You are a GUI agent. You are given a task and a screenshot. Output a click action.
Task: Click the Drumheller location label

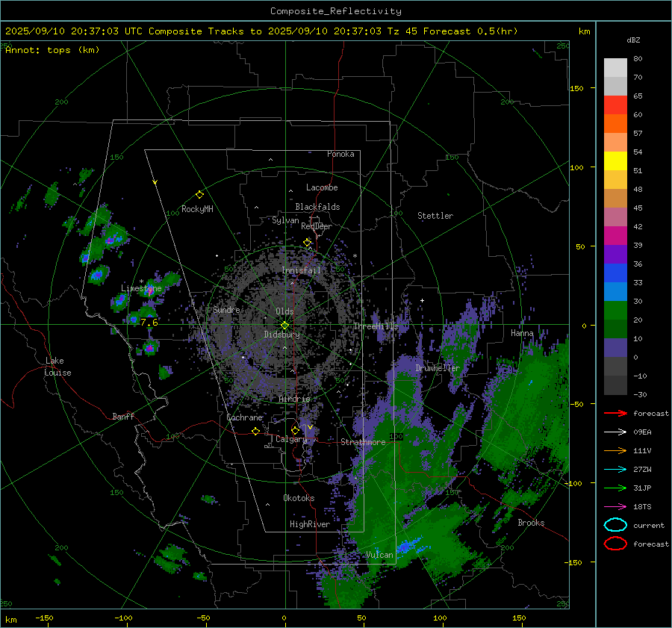click(438, 368)
